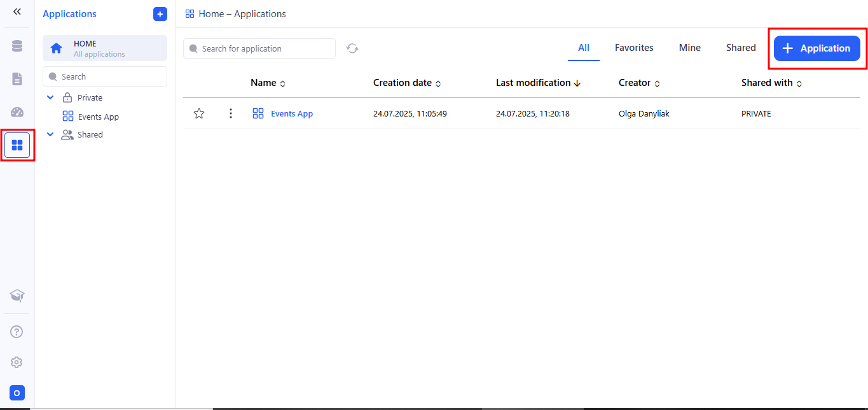This screenshot has width=868, height=410.
Task: Open the dashboard gauge icon in sidebar
Action: pos(17,112)
